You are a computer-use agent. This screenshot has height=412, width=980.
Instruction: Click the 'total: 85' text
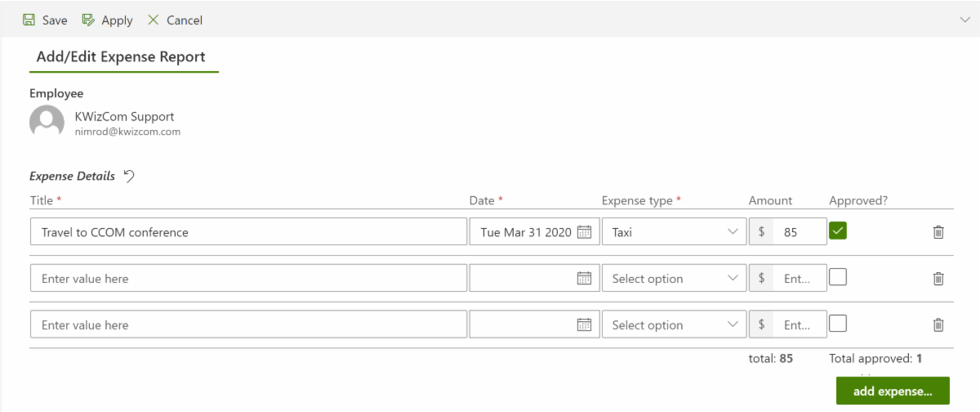771,358
